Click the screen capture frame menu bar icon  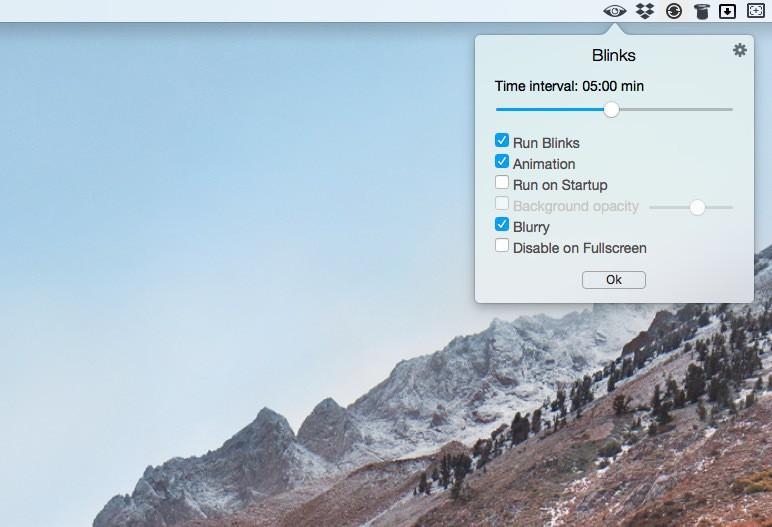coord(756,10)
